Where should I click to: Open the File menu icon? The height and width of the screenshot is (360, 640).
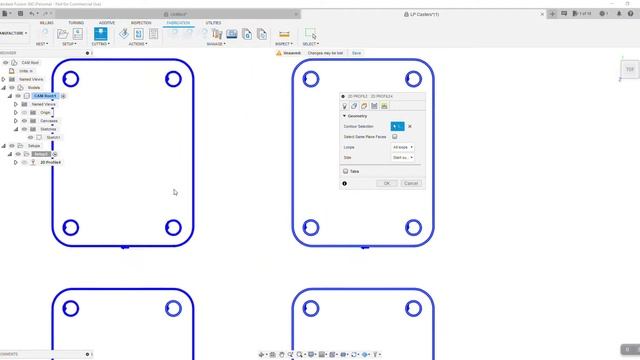[x=4, y=13]
